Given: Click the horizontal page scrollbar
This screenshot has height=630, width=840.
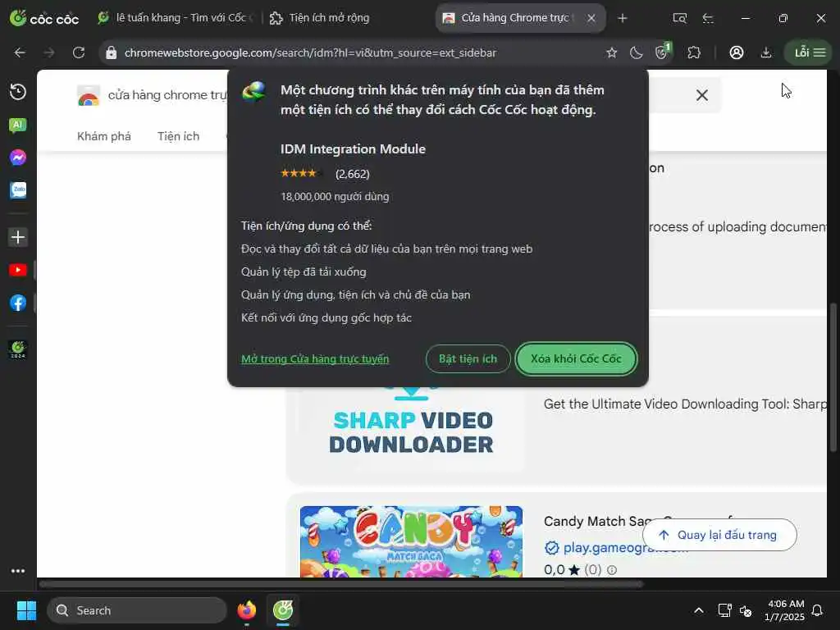Looking at the screenshot, I should point(341,584).
